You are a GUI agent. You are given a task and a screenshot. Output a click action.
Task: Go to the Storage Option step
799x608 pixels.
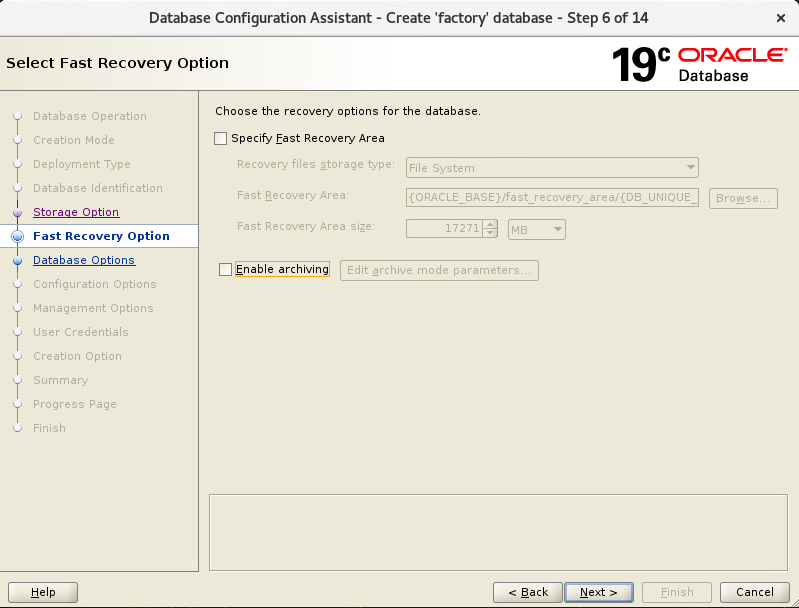[x=76, y=212]
